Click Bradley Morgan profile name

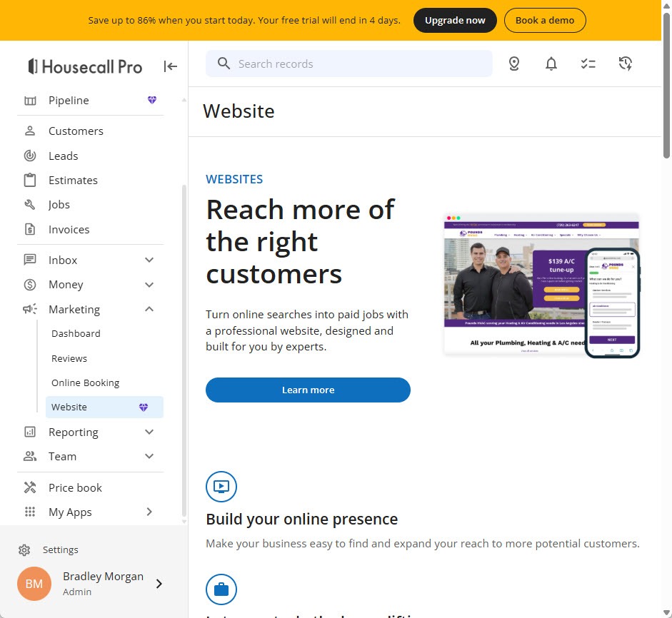coord(103,577)
